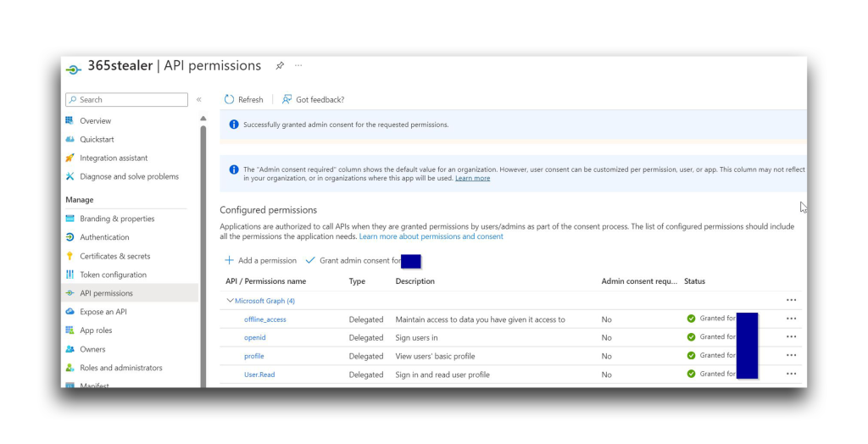Viewport: 868px width, 444px height.
Task: Open the Learn more link
Action: pos(472,178)
